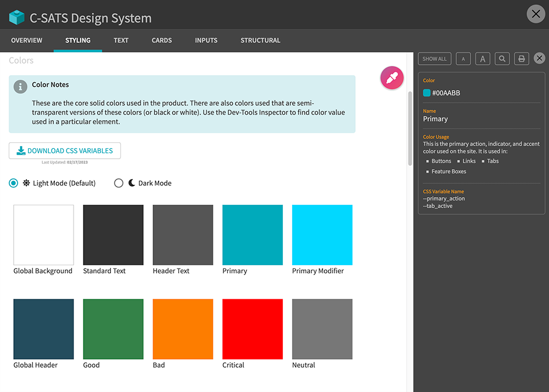Viewport: 549px width, 392px height.
Task: Increase text size with large A button
Action: [483, 59]
